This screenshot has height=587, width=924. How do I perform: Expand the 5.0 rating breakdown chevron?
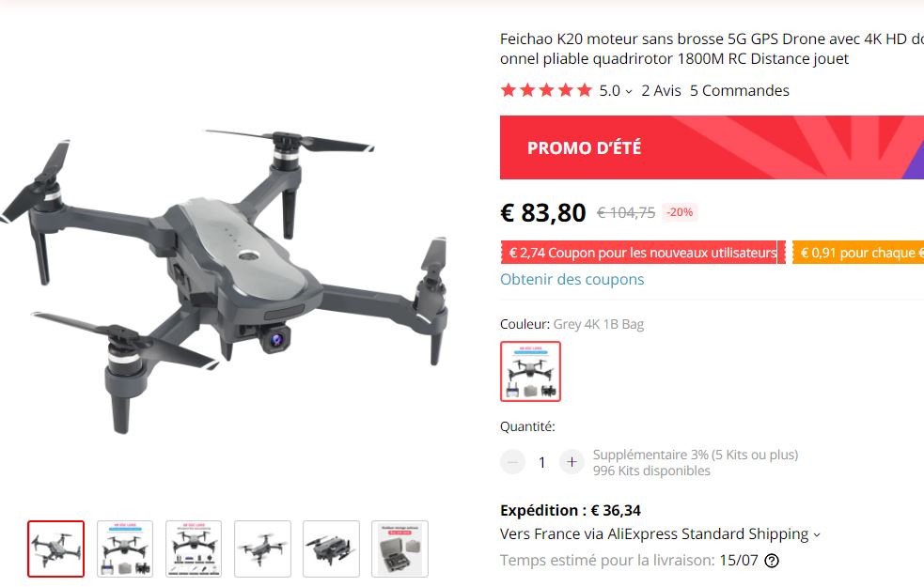(x=629, y=91)
